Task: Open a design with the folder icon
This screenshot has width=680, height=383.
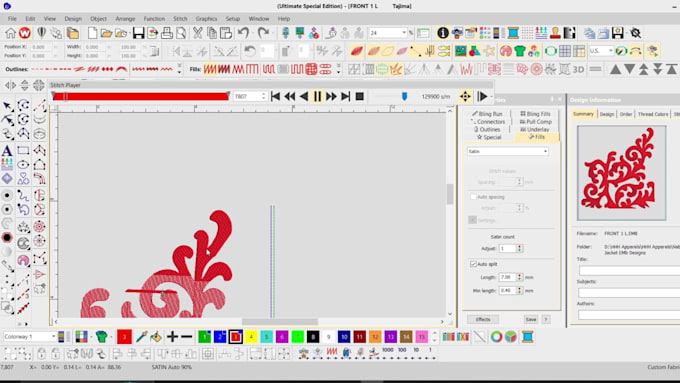Action: tap(106, 33)
